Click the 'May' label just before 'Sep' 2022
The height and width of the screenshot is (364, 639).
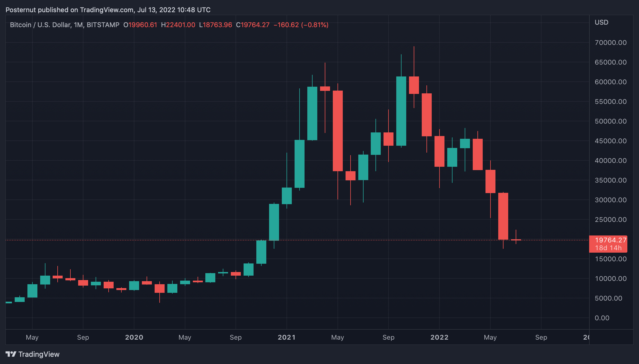(x=490, y=337)
